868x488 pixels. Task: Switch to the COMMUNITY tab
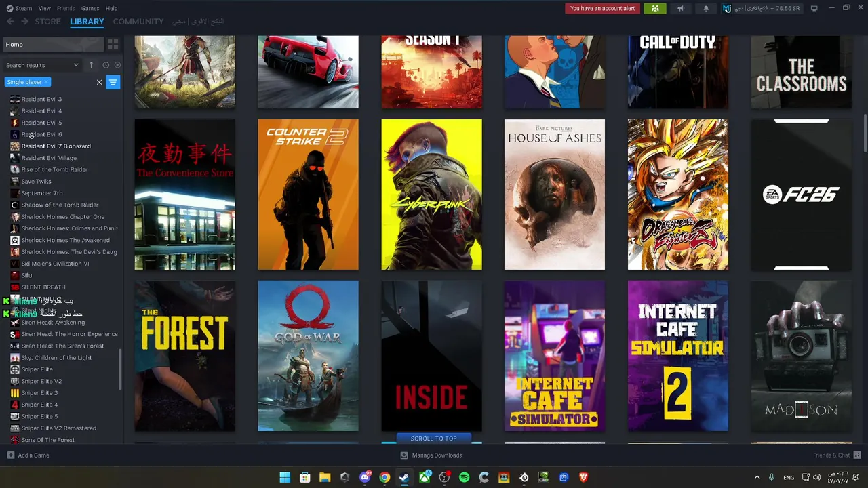click(x=138, y=22)
